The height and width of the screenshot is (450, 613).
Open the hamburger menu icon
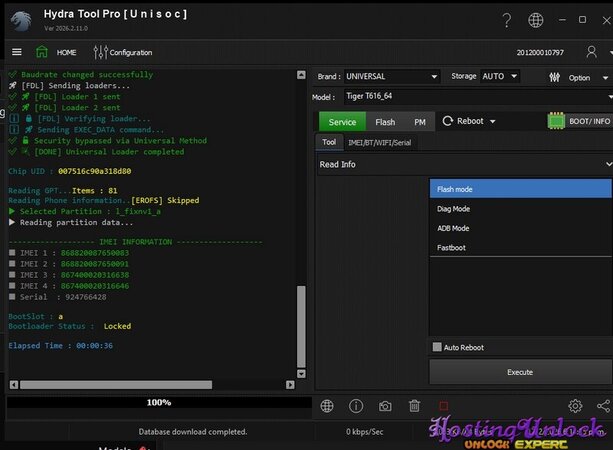coord(16,52)
